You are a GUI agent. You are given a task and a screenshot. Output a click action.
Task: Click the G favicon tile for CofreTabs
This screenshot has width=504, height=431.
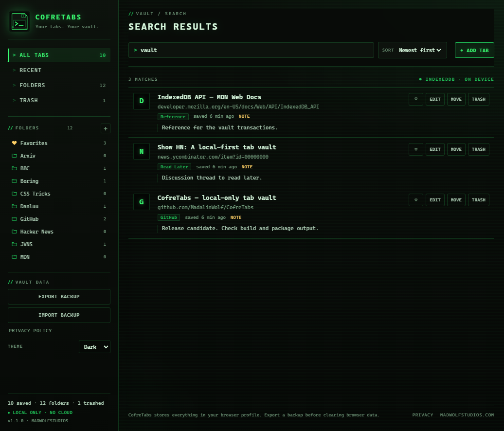coord(142,202)
